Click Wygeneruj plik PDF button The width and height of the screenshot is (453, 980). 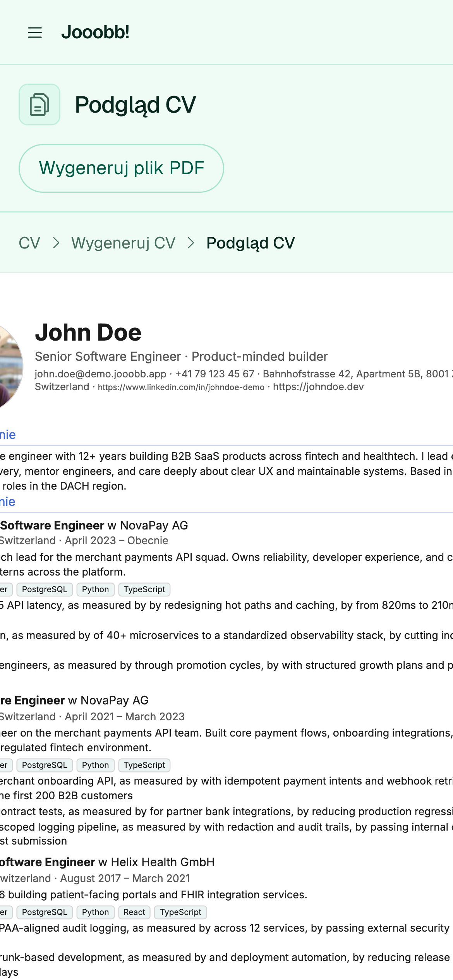tap(121, 168)
